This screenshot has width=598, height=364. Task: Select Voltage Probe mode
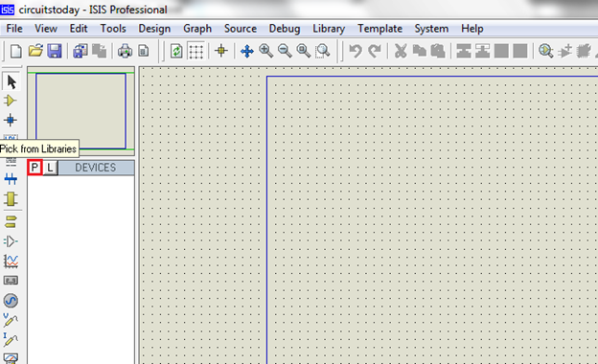point(11,320)
